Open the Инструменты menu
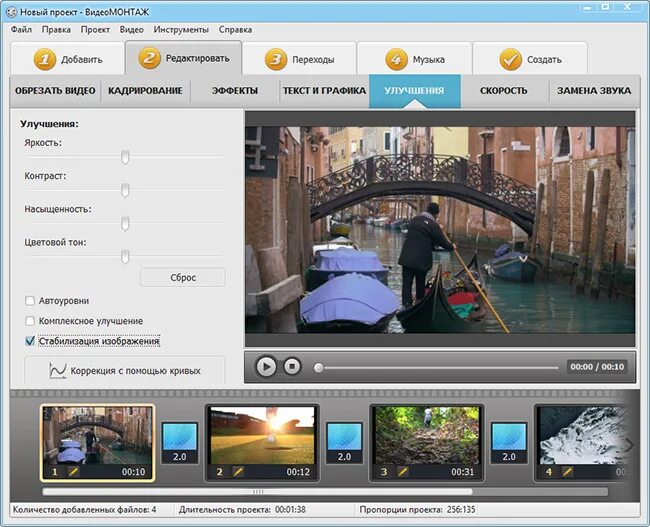 181,30
